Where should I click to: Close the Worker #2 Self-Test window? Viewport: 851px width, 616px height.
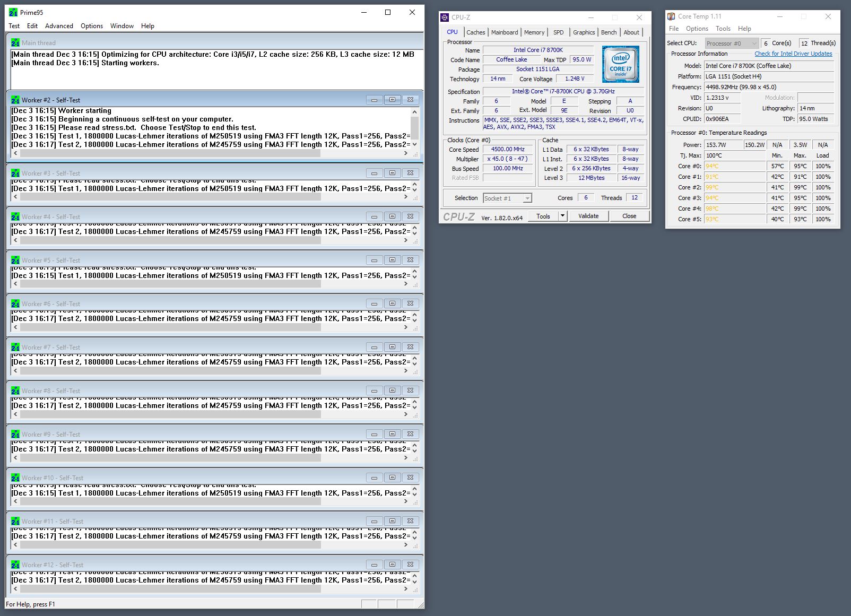pos(410,100)
